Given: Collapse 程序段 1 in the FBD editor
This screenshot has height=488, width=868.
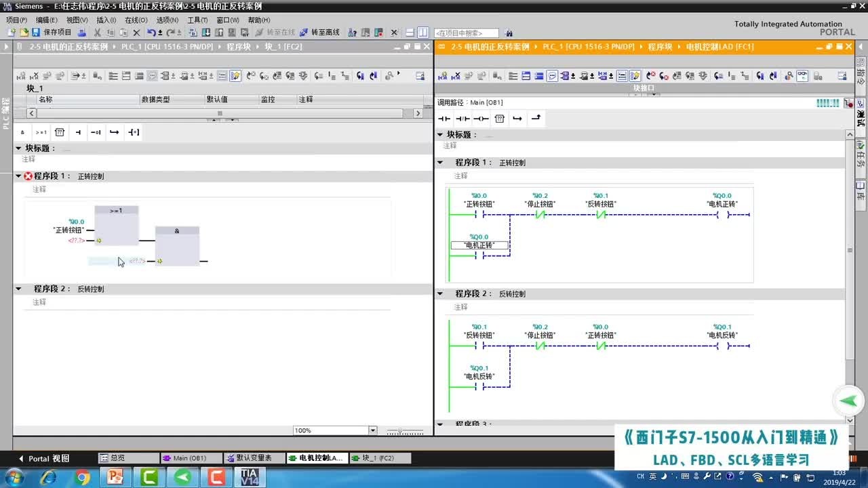Looking at the screenshot, I should pyautogui.click(x=18, y=176).
